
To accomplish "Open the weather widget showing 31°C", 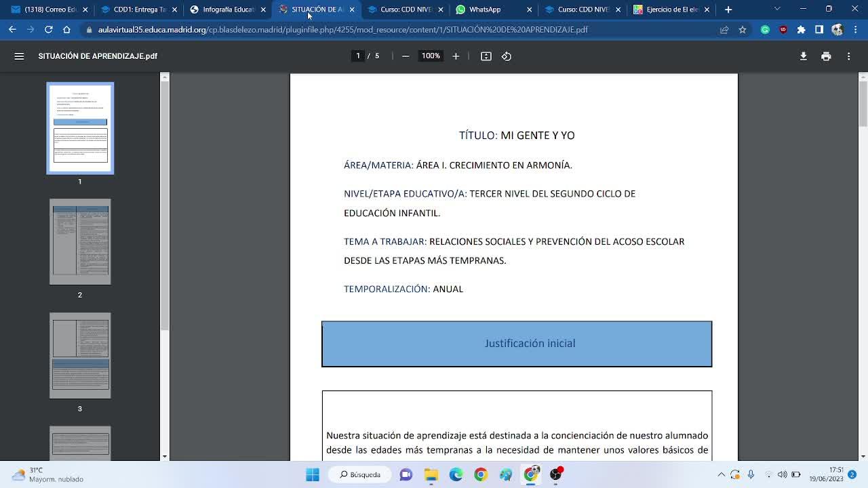I will [x=47, y=474].
